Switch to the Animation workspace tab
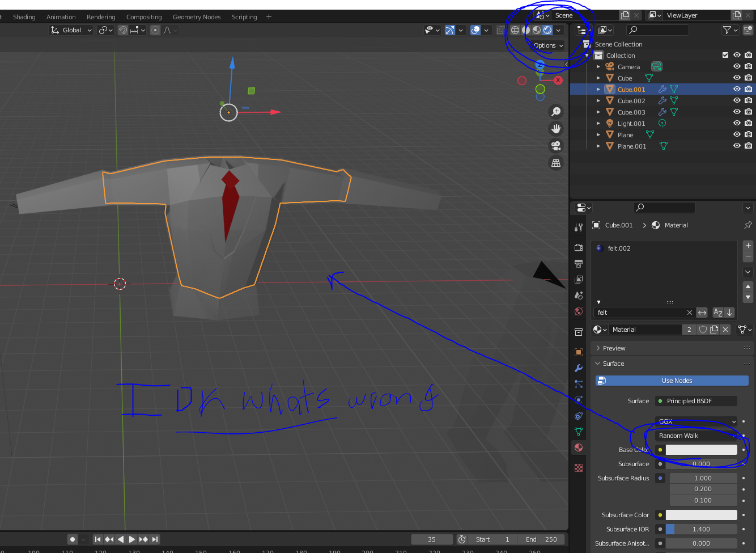This screenshot has width=756, height=553. click(x=61, y=17)
